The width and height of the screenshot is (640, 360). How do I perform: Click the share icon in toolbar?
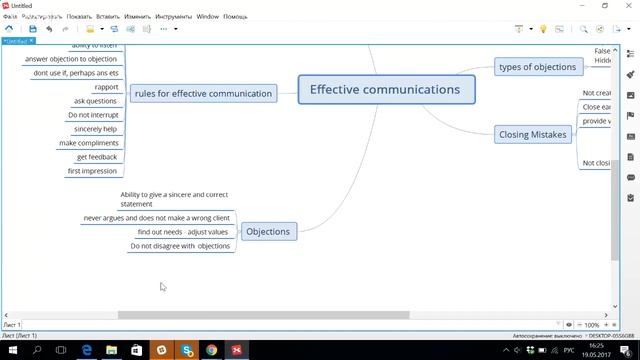tap(600, 29)
